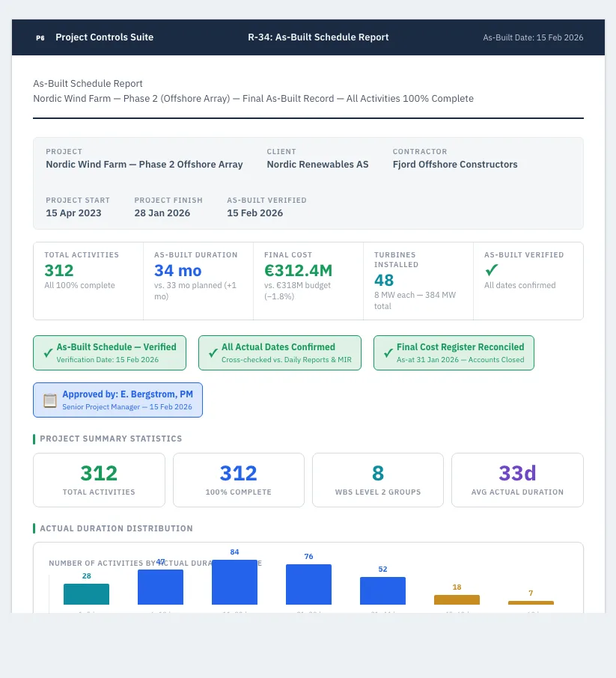616x678 pixels.
Task: Click the WBS Level 2 Groups card
Action: (x=378, y=480)
